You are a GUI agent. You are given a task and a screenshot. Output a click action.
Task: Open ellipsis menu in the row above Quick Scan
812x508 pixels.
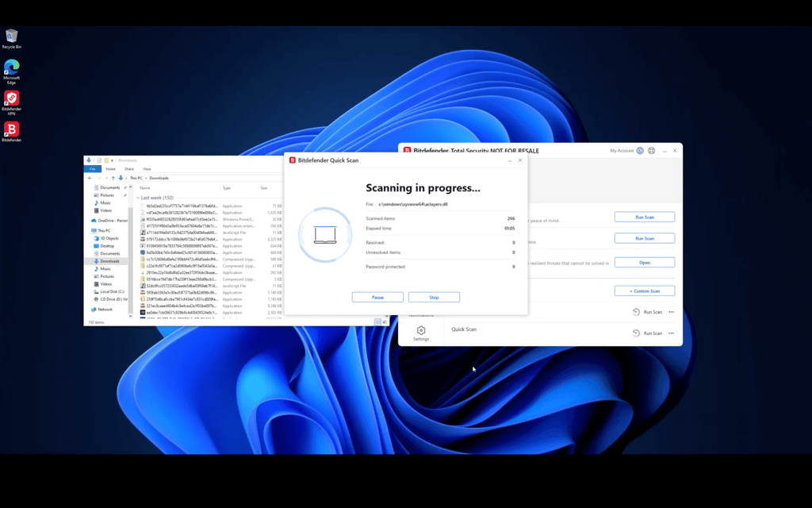tap(671, 311)
